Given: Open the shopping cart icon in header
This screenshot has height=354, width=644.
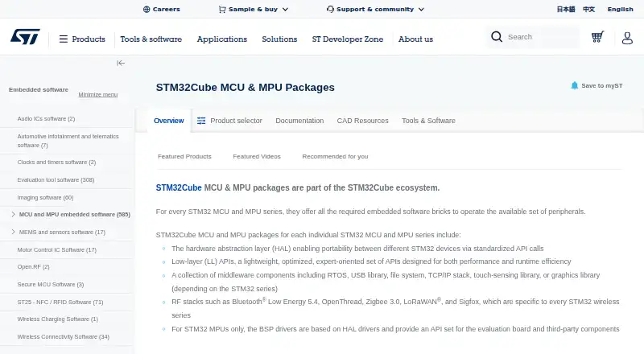Looking at the screenshot, I should 597,37.
